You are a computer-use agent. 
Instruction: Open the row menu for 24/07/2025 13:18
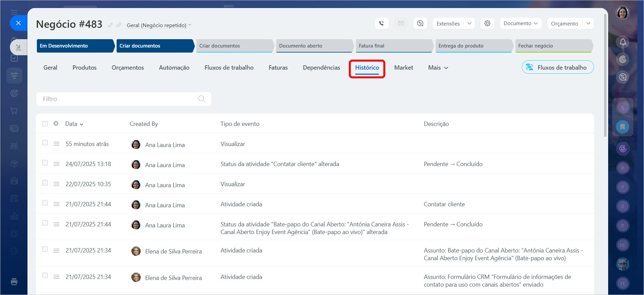coord(56,164)
